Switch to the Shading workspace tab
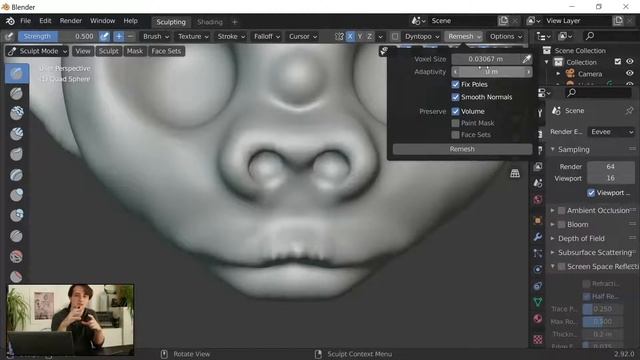The image size is (640, 360). tap(210, 22)
